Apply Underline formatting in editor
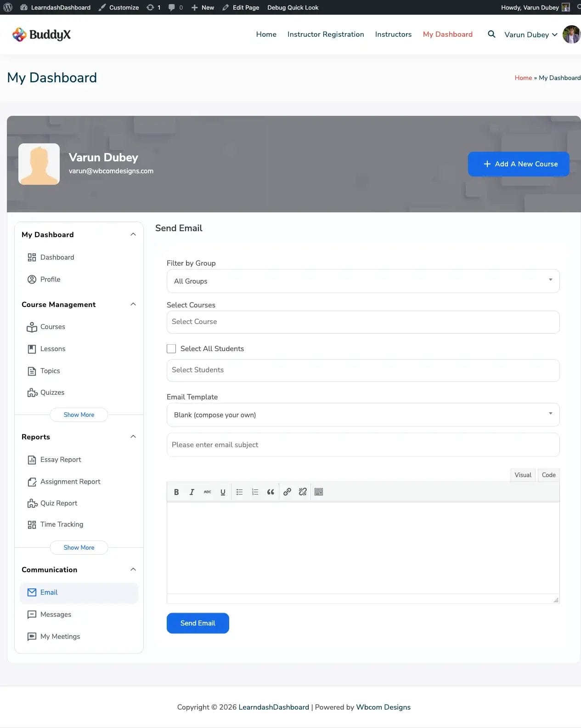The image size is (581, 728). [223, 492]
